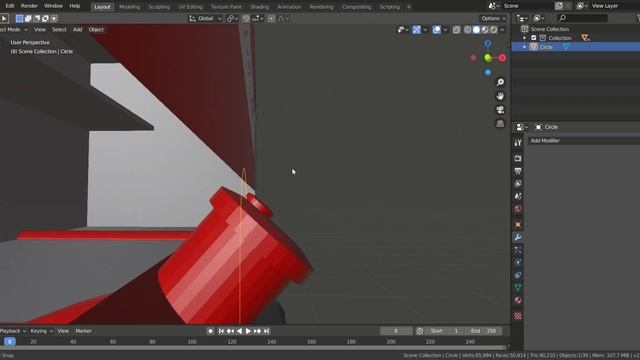
Task: Switch to the Shading workspace tab
Action: tap(260, 7)
